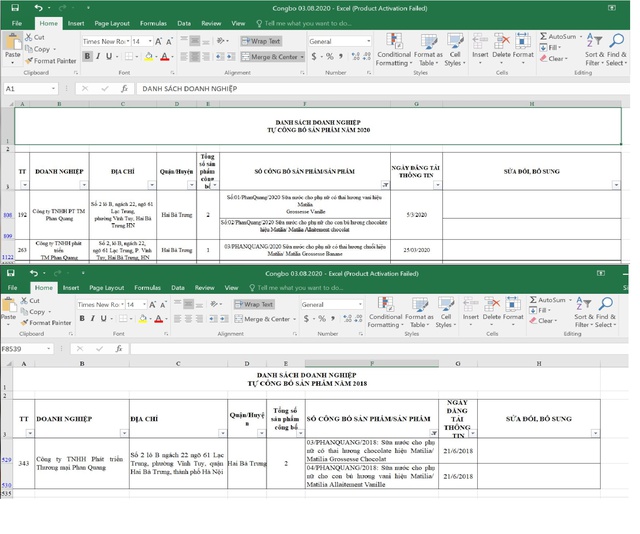Switch to the Page Layout tab in the upper window
This screenshot has width=640, height=534.
112,23
